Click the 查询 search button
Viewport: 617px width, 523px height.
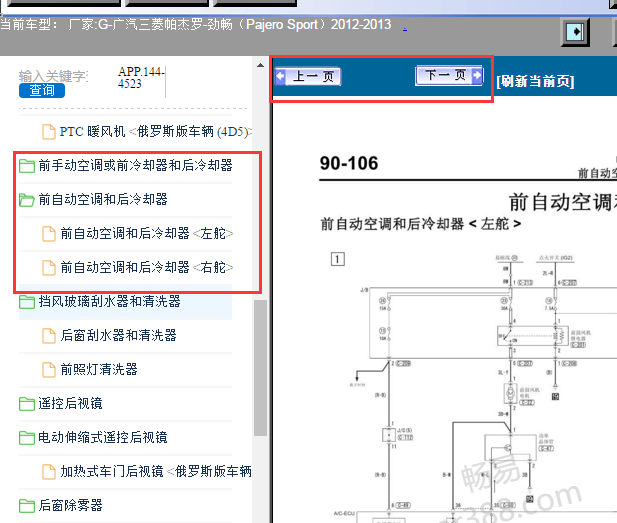[42, 91]
